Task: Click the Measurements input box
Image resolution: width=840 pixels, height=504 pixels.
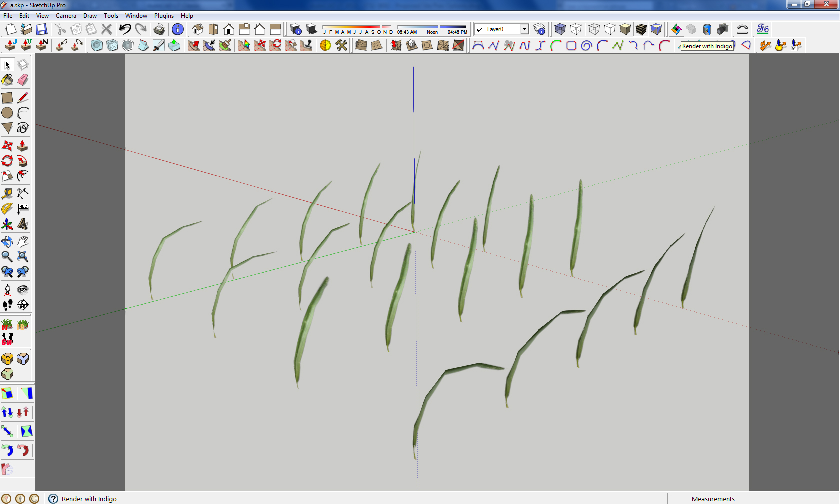Action: [788, 499]
